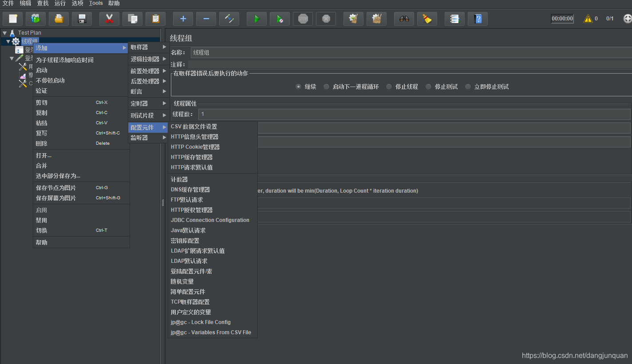Click 为子线程添加响应时间 context entry
The image size is (632, 364).
pyautogui.click(x=81, y=60)
